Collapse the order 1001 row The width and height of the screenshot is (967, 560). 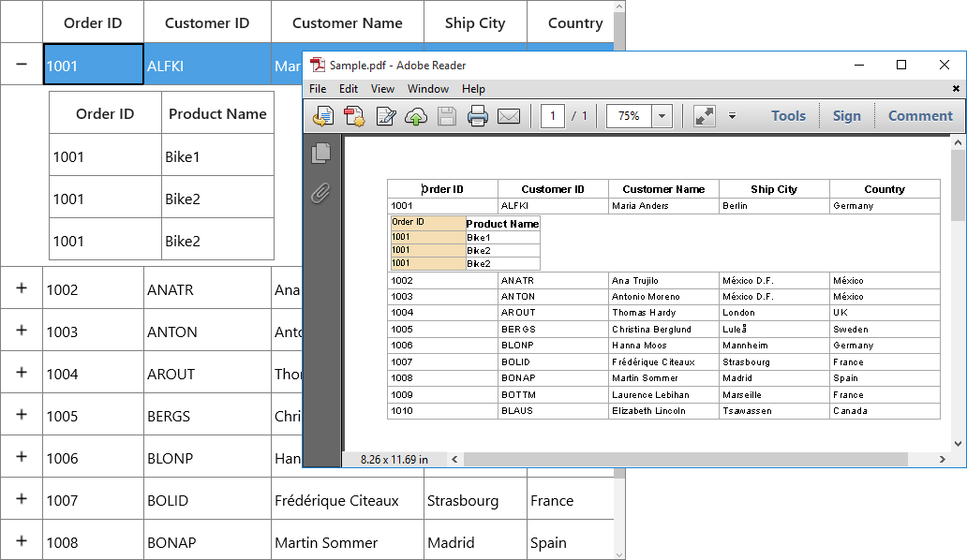[x=21, y=64]
